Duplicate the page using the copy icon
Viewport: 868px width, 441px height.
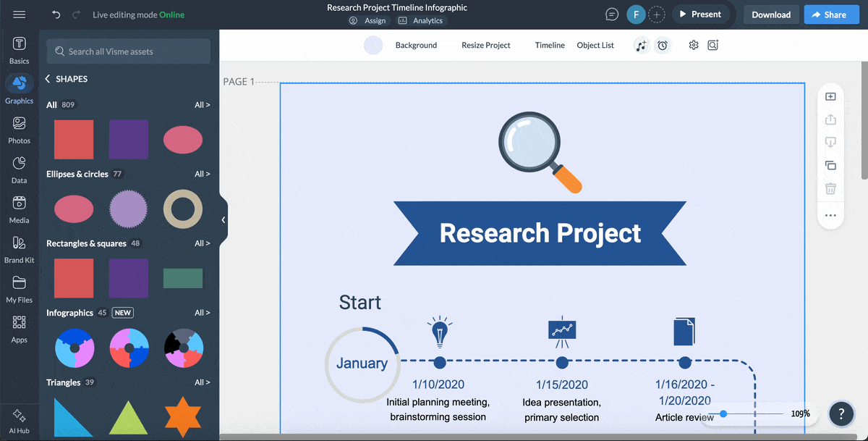click(830, 165)
